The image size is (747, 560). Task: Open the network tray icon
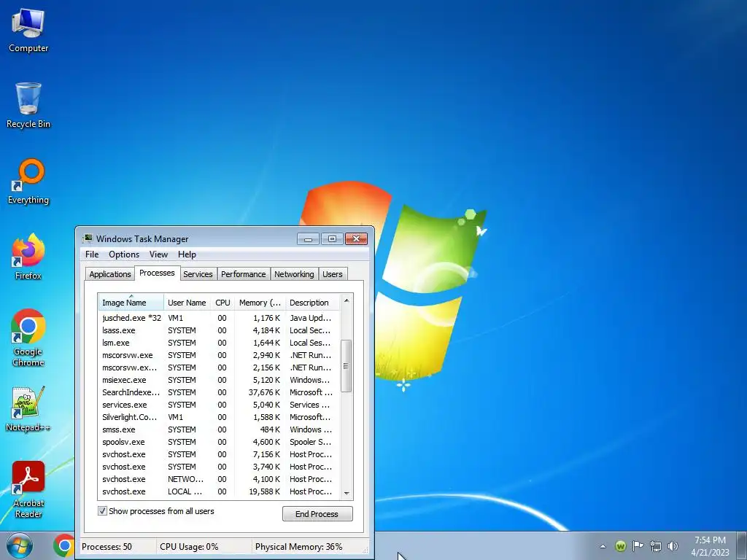(656, 546)
